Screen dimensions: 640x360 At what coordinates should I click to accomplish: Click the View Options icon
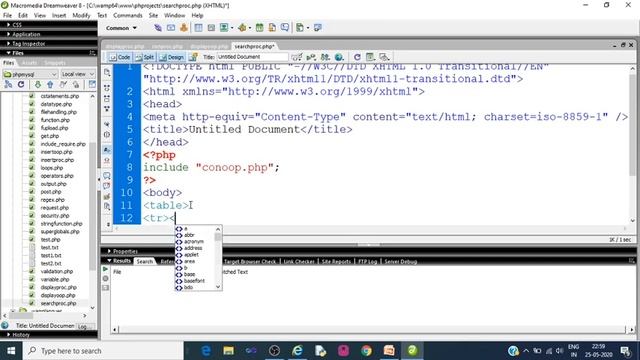tap(370, 57)
